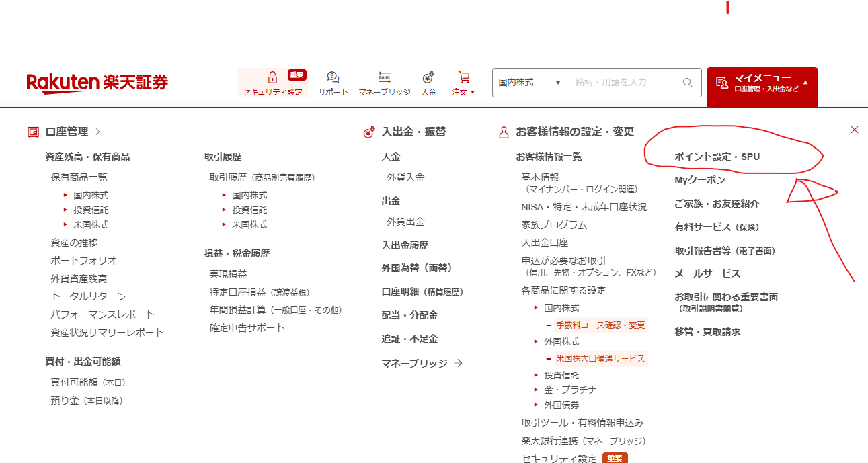The height and width of the screenshot is (463, 868).
Task: Open the サポート chat icon
Action: pyautogui.click(x=333, y=78)
